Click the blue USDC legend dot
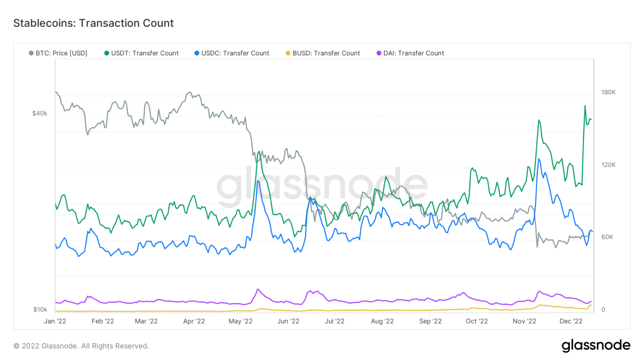 tap(197, 53)
